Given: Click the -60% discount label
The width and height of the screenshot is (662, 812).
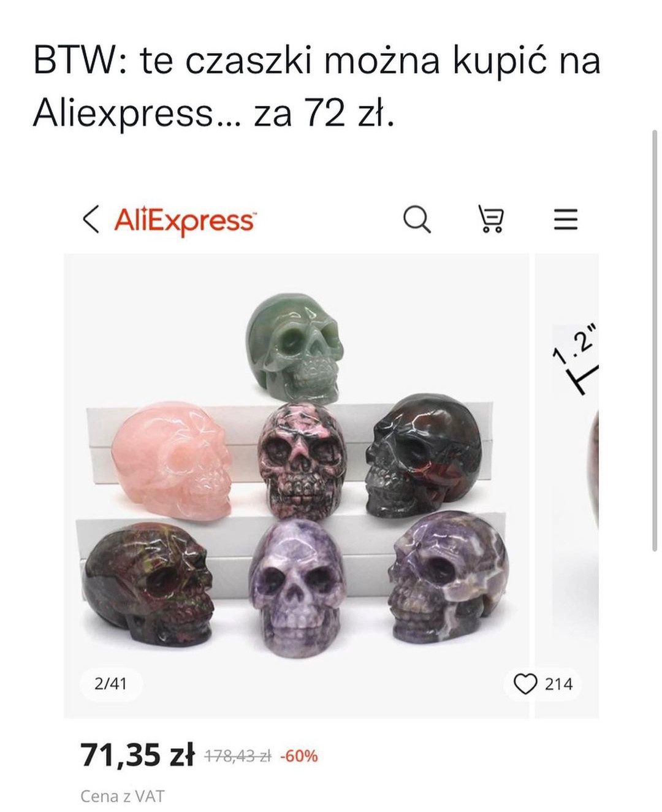Looking at the screenshot, I should [299, 756].
